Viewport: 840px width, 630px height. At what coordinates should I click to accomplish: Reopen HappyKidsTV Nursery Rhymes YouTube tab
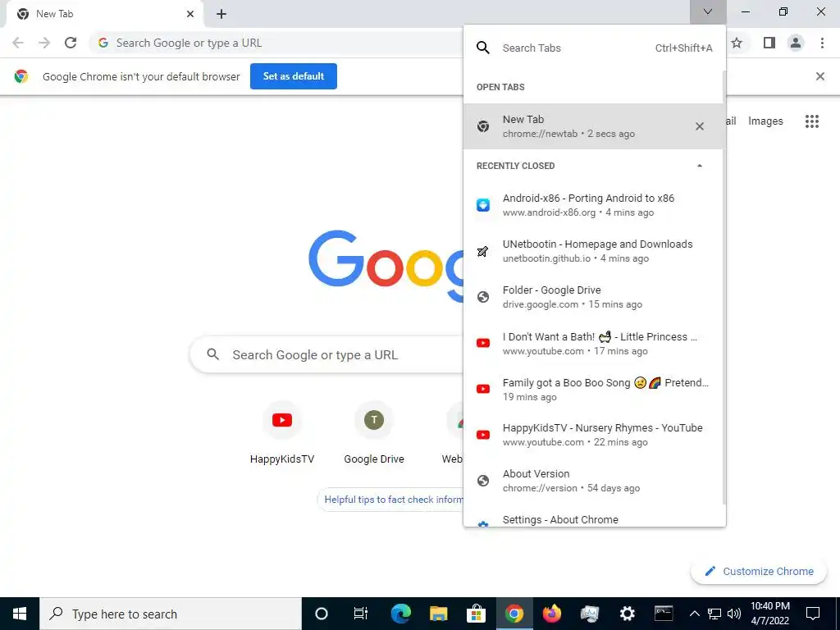tap(593, 435)
